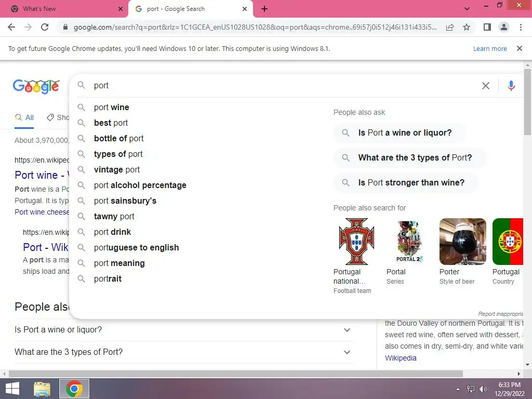Viewport: 532px width, 399px height.
Task: Click What are the 3 types of Port? chip
Action: pyautogui.click(x=409, y=158)
